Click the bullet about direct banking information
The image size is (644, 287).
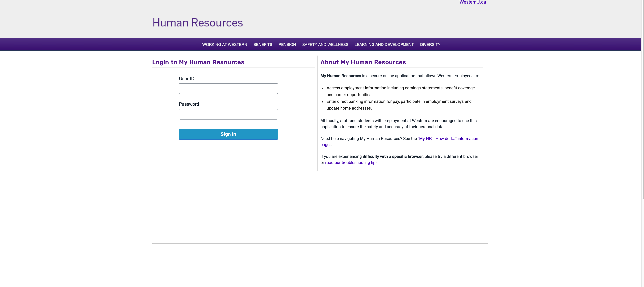399,105
